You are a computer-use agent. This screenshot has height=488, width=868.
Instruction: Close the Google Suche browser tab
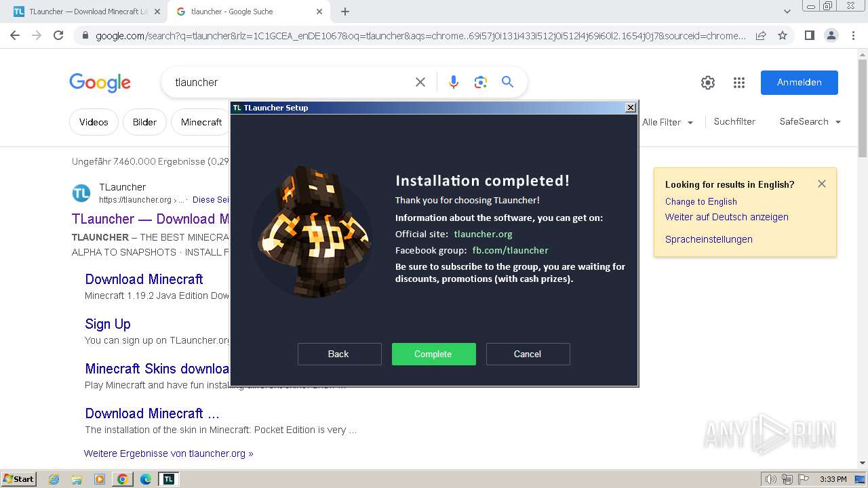319,12
